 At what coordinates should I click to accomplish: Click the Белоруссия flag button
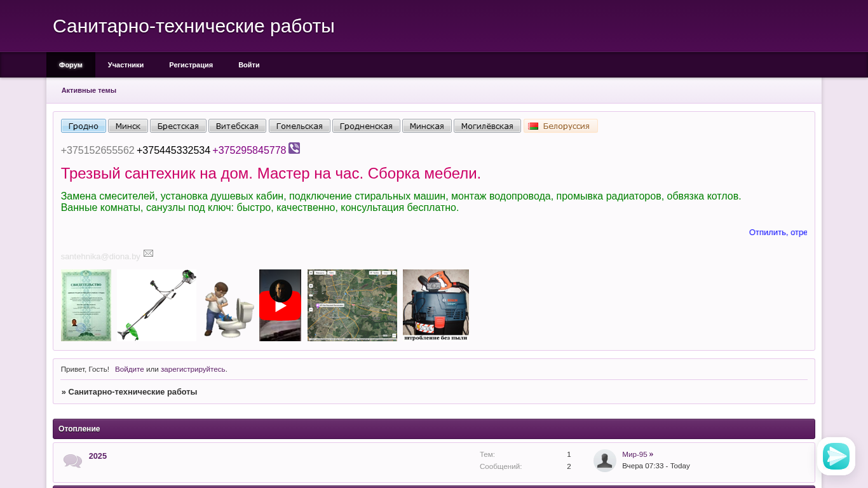(x=560, y=126)
